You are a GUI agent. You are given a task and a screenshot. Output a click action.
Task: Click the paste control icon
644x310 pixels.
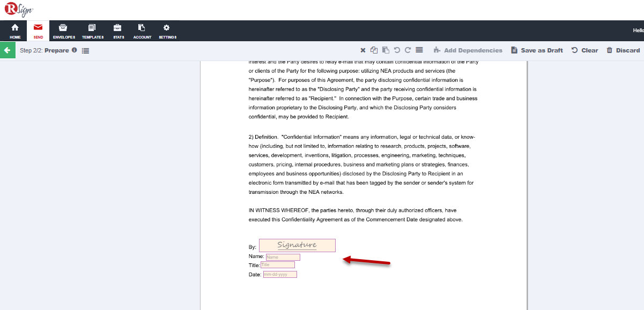click(386, 50)
